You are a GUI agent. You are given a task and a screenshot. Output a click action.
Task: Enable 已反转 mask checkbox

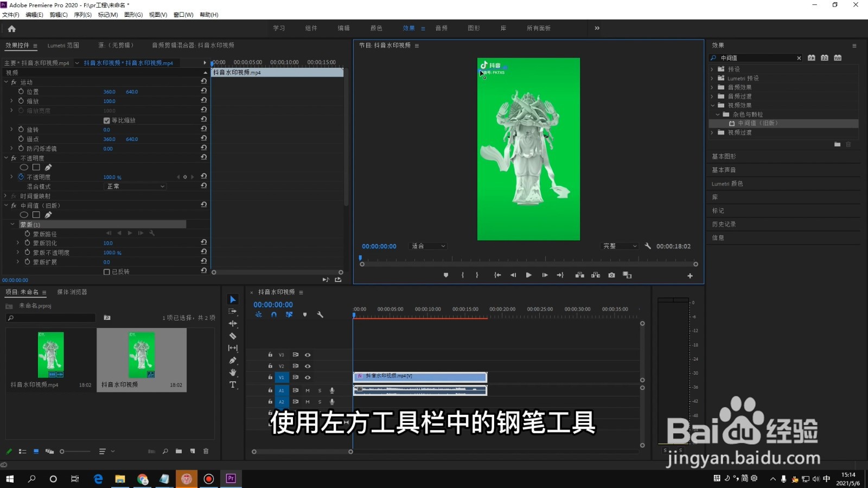click(x=106, y=272)
